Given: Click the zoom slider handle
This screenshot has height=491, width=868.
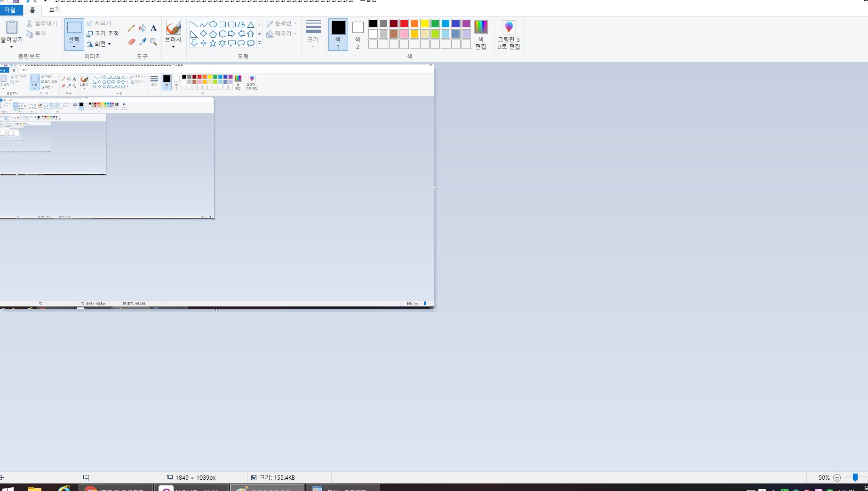Looking at the screenshot, I should pos(855,477).
